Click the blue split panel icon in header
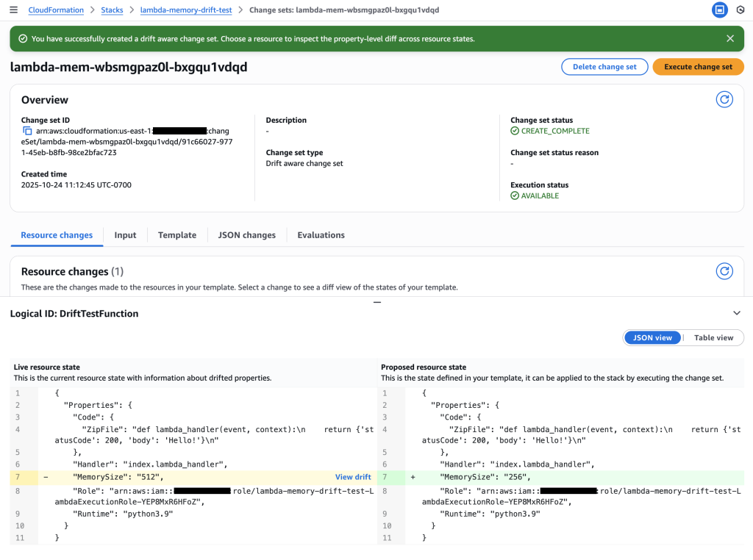The image size is (753, 560). click(x=719, y=10)
